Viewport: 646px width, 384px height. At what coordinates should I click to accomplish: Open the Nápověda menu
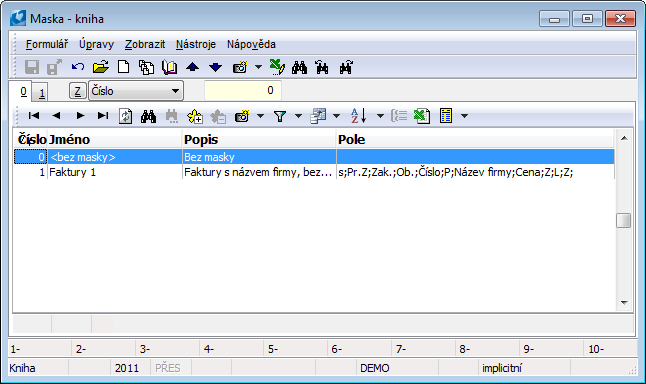(x=251, y=44)
